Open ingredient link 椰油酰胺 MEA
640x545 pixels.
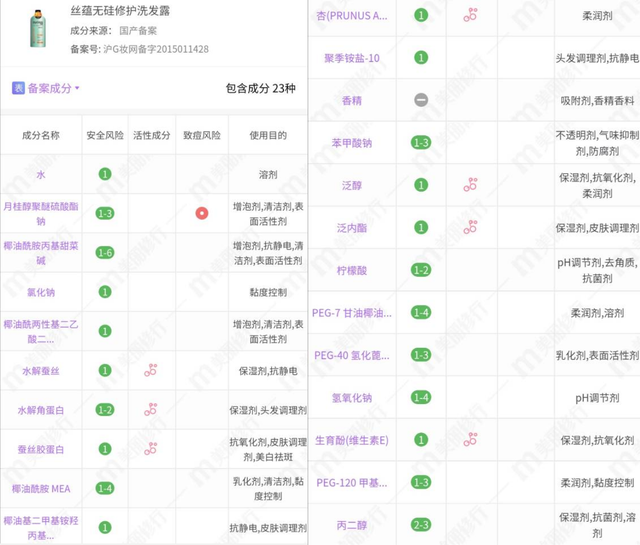click(41, 489)
